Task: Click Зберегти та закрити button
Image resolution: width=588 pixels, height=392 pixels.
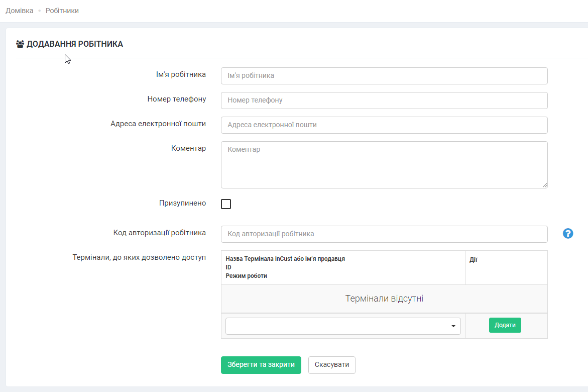Action: 261,365
